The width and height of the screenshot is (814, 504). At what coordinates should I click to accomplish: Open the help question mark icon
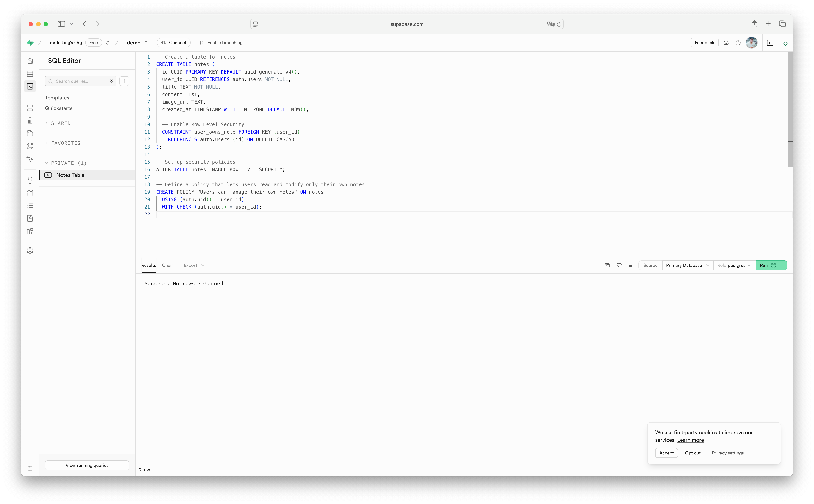click(x=738, y=43)
